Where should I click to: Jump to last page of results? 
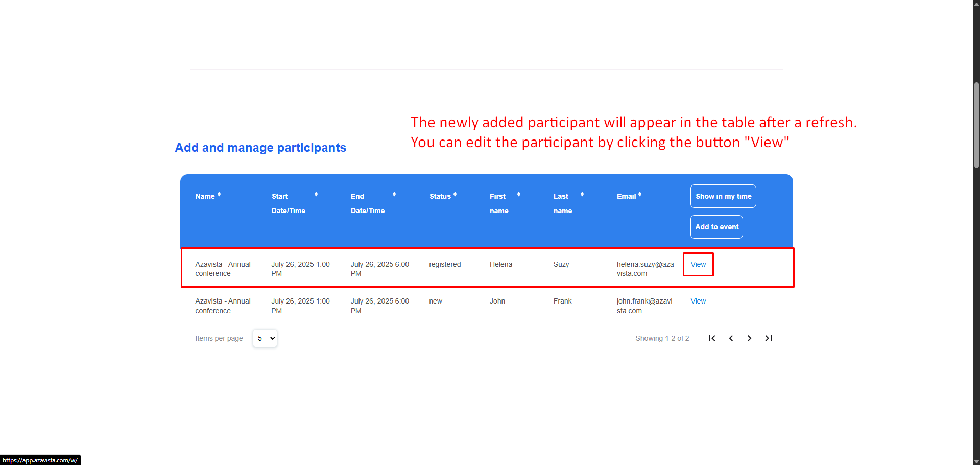(x=768, y=338)
